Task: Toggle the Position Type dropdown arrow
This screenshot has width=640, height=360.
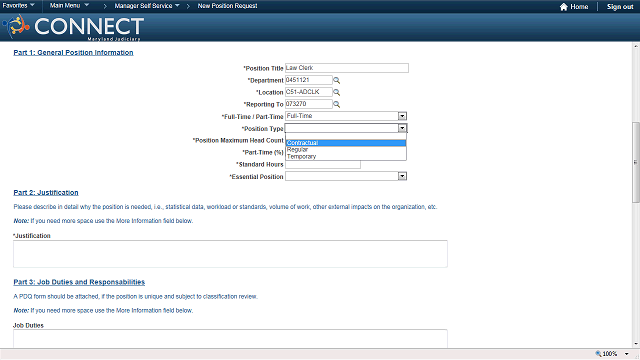Action: pyautogui.click(x=402, y=128)
